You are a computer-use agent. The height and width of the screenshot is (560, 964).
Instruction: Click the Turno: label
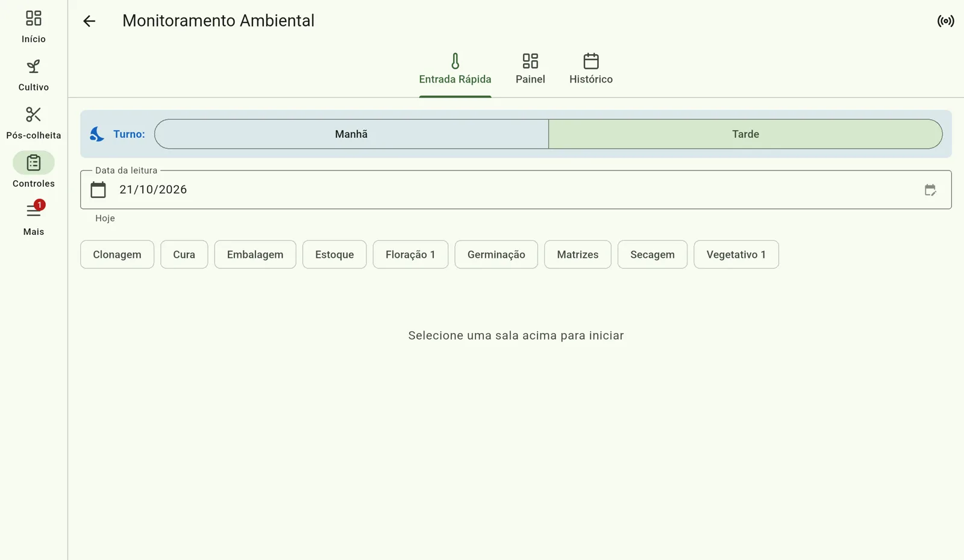coord(129,134)
